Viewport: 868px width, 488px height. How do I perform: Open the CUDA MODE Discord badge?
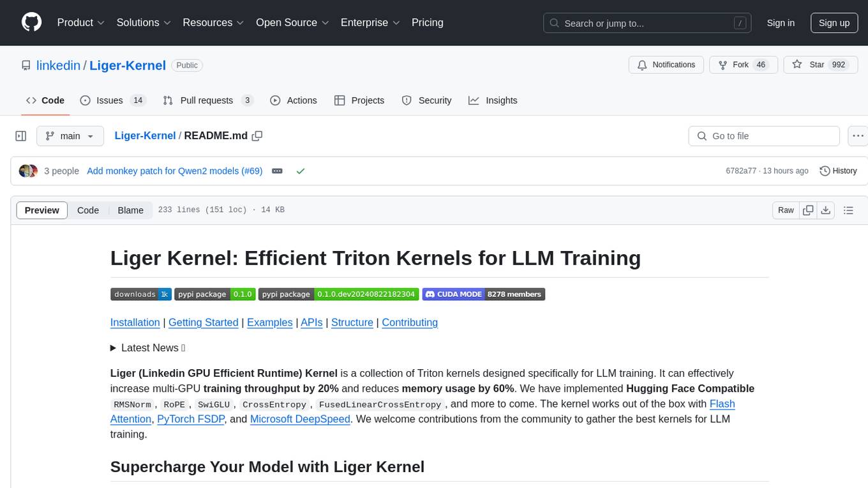pyautogui.click(x=484, y=294)
